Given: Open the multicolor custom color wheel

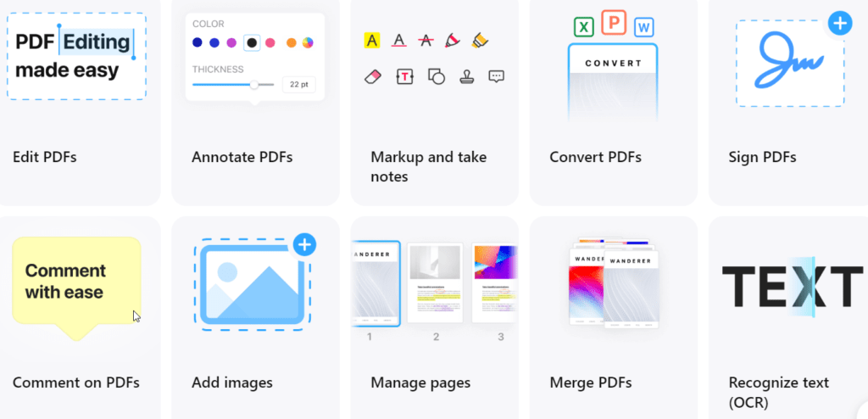Looking at the screenshot, I should (x=309, y=42).
